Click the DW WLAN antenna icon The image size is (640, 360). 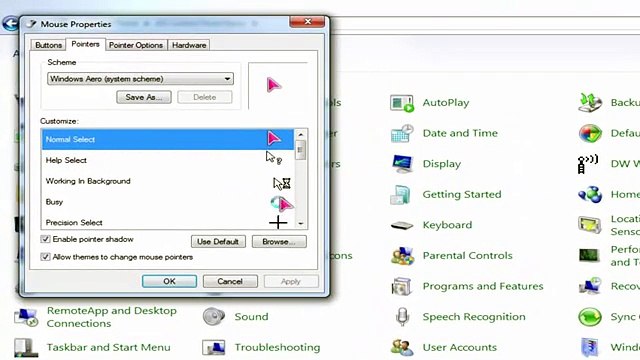click(588, 164)
